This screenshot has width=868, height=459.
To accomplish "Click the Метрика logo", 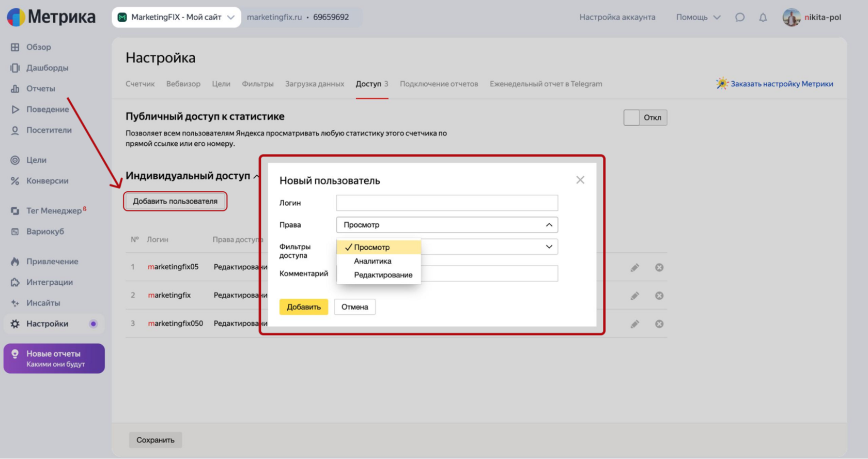I will click(51, 17).
